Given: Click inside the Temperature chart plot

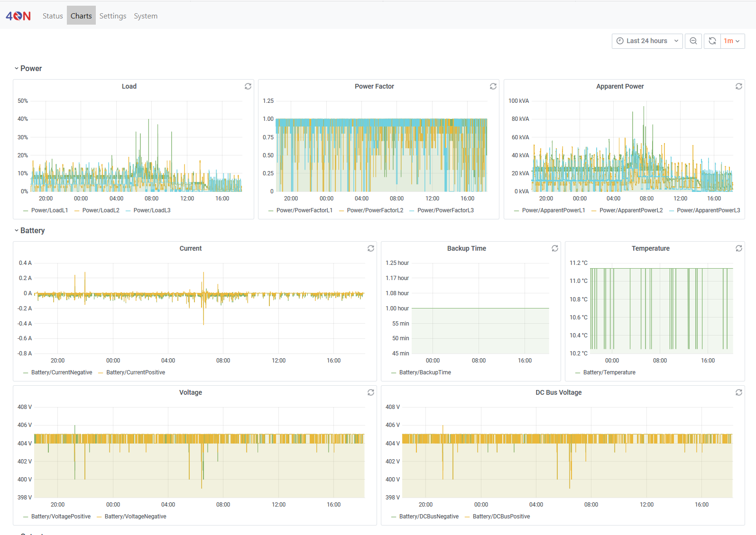Looking at the screenshot, I should [x=662, y=308].
